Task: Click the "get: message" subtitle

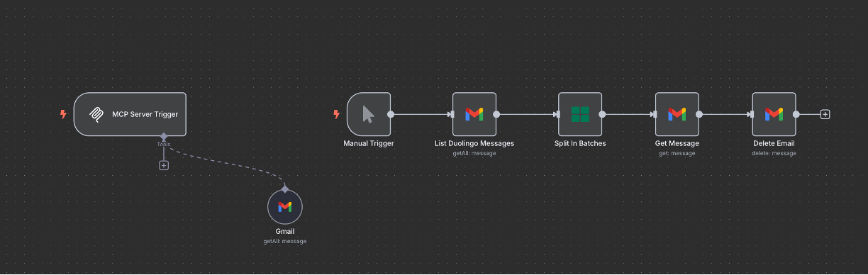Action: 677,153
